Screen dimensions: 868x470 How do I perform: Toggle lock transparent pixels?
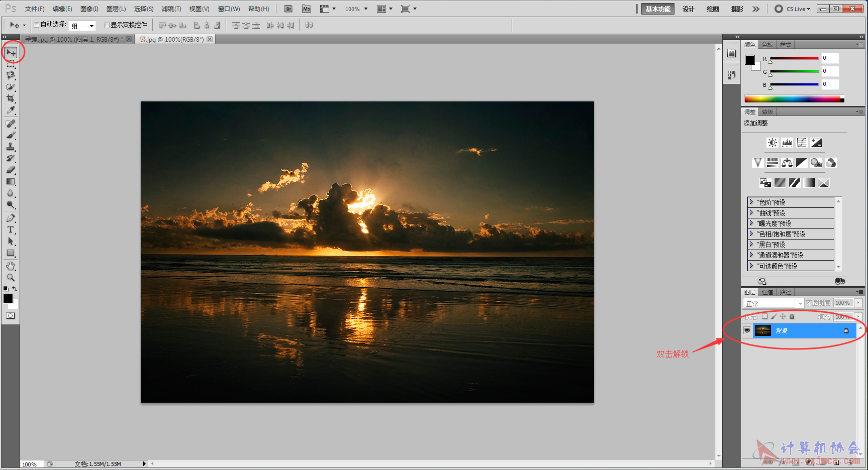tap(764, 316)
